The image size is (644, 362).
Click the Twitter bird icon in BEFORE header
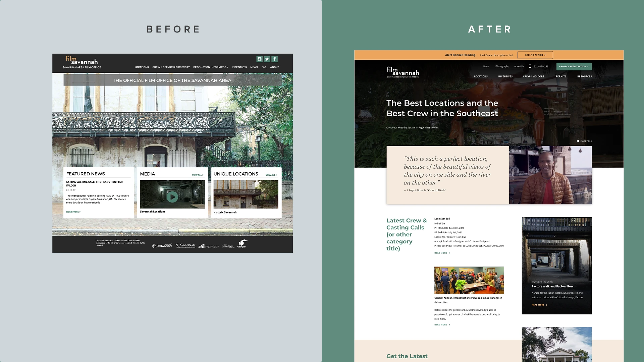coord(267,59)
